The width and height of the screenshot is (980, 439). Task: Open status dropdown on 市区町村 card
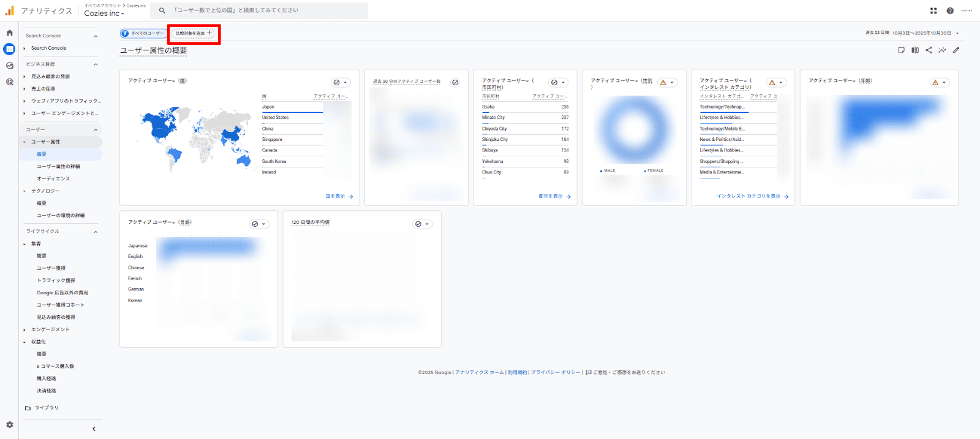[558, 82]
